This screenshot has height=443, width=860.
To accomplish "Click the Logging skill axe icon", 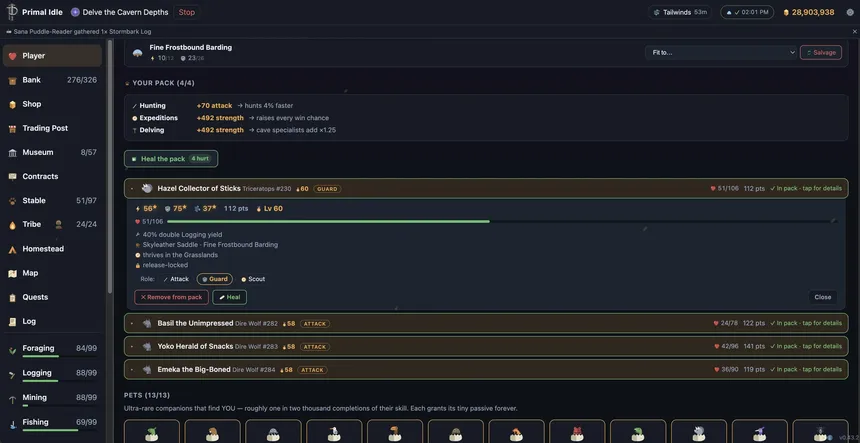I will click(12, 375).
